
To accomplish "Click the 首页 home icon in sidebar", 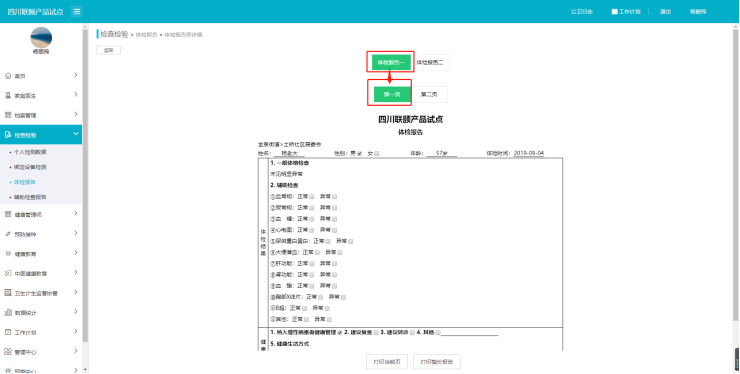I will pyautogui.click(x=8, y=76).
